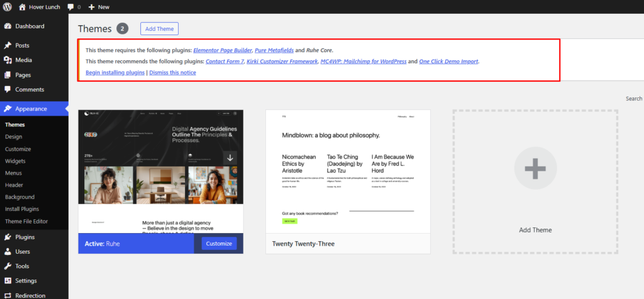Click the Plugins plug icon
The image size is (644, 299).
click(8, 237)
